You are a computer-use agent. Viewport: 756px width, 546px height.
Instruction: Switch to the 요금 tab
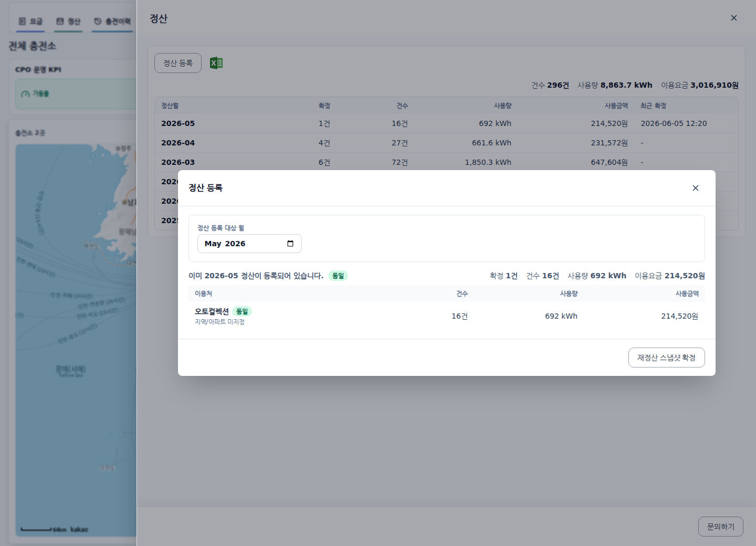[x=30, y=22]
